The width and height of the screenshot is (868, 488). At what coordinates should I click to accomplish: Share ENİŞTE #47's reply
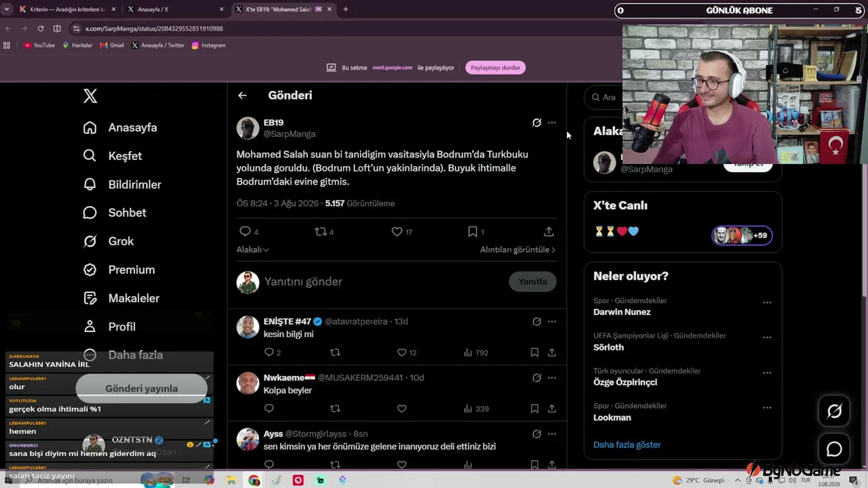pos(552,352)
